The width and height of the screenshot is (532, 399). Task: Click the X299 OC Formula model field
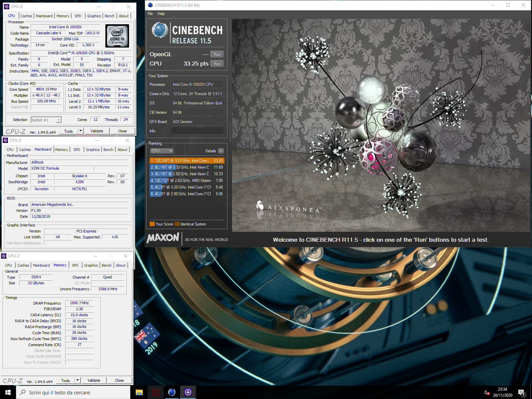coord(62,168)
